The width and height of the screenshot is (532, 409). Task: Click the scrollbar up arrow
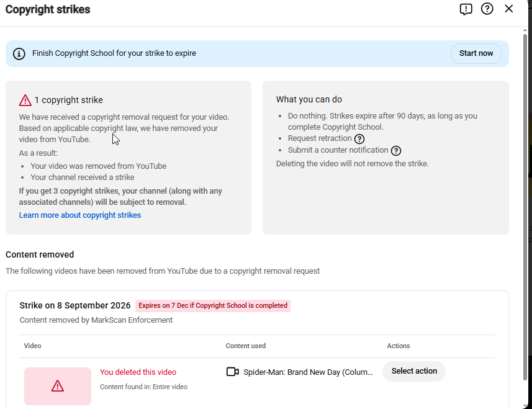point(525,30)
